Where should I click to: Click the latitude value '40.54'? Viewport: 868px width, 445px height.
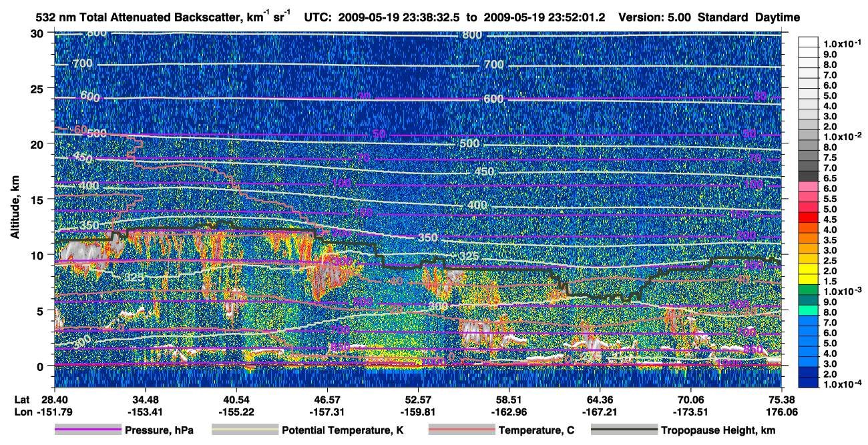(x=235, y=398)
